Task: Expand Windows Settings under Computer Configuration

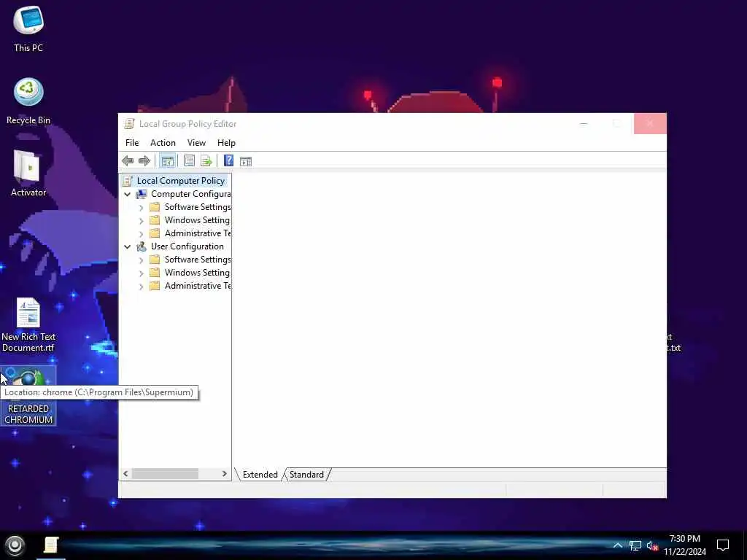Action: point(141,221)
